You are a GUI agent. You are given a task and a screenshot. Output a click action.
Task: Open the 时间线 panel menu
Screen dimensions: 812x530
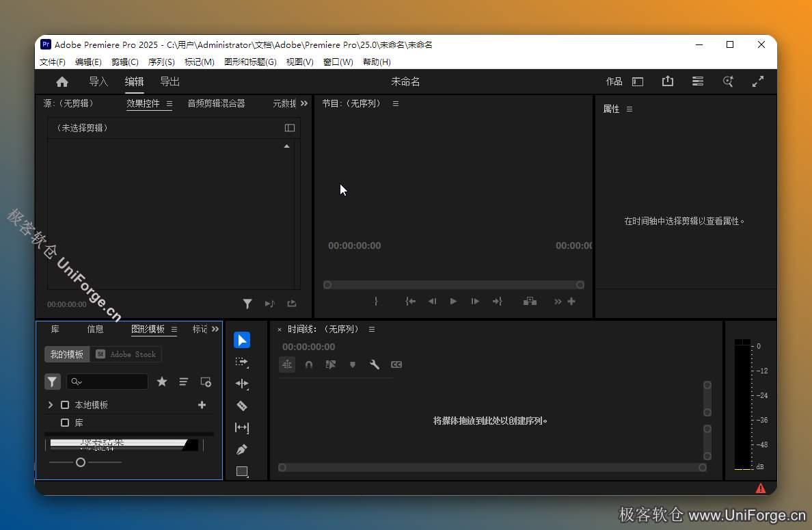coord(372,330)
